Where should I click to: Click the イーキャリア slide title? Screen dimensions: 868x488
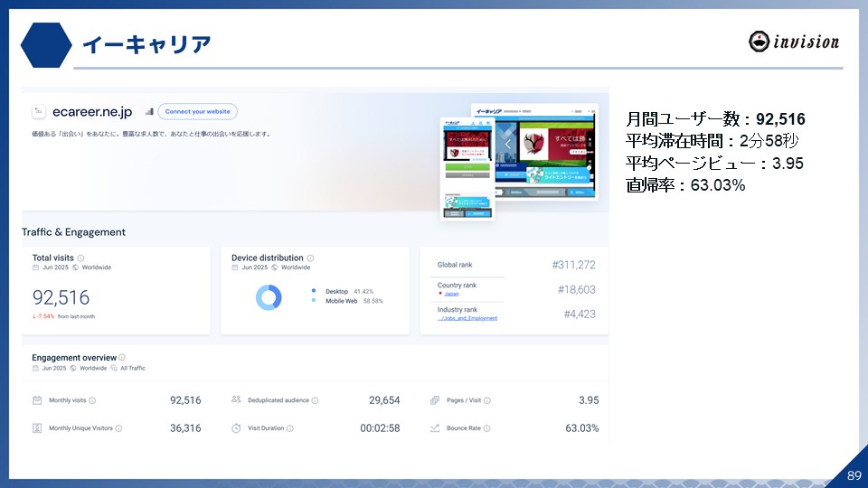tap(147, 44)
